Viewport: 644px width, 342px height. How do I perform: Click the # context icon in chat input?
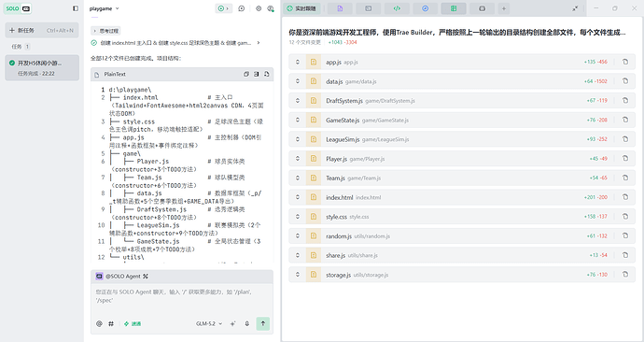pos(111,323)
